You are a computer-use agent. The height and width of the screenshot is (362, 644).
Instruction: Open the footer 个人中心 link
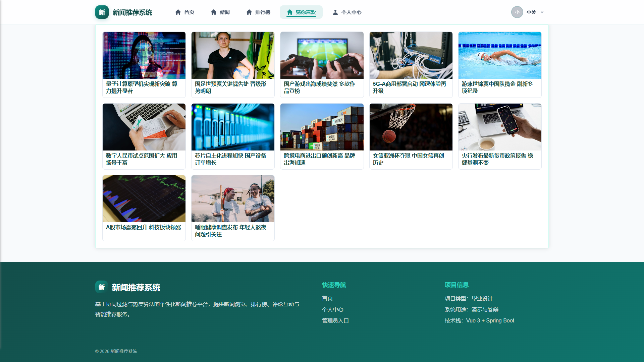pyautogui.click(x=333, y=310)
